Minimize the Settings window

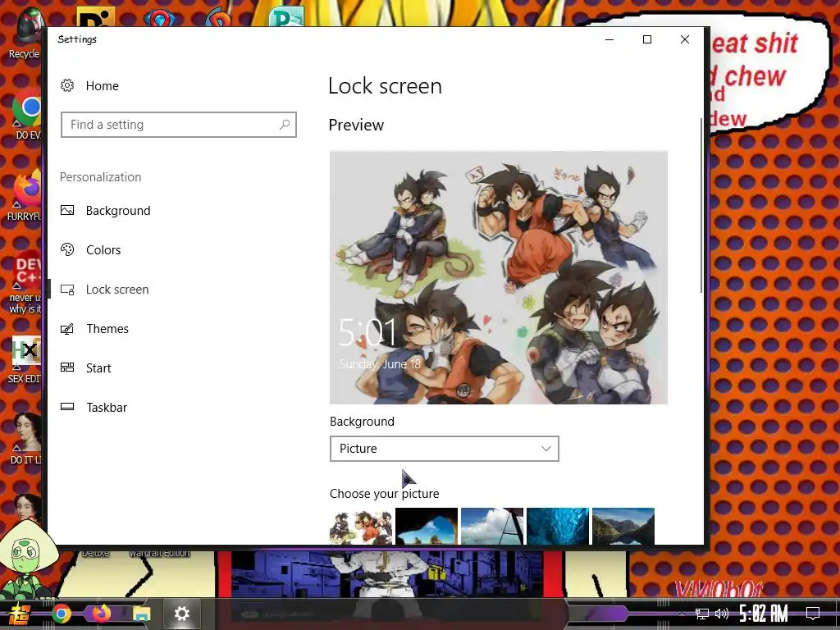(x=609, y=39)
